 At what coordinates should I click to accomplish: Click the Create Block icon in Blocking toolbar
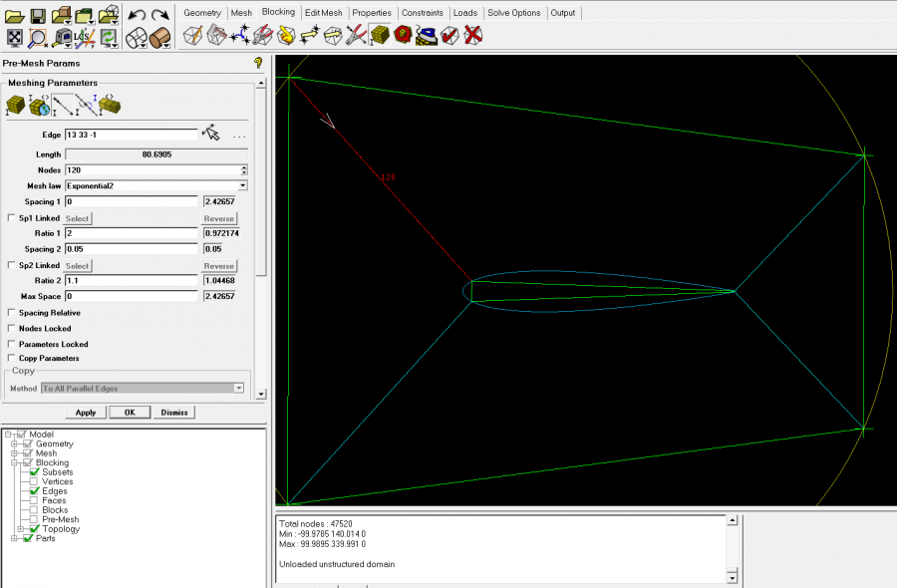[x=193, y=36]
